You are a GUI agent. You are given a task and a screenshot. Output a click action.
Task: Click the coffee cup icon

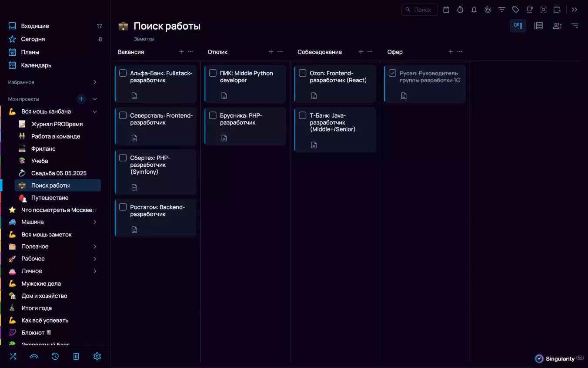530,10
